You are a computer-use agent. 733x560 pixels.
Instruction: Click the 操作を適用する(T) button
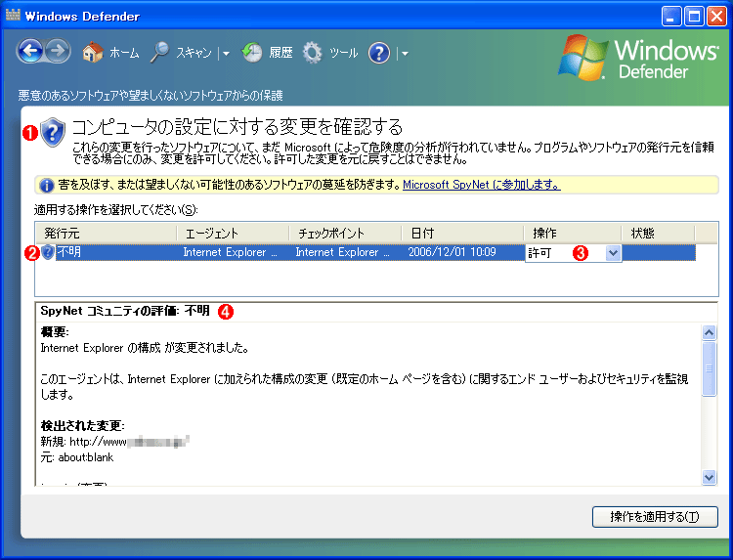pyautogui.click(x=655, y=517)
